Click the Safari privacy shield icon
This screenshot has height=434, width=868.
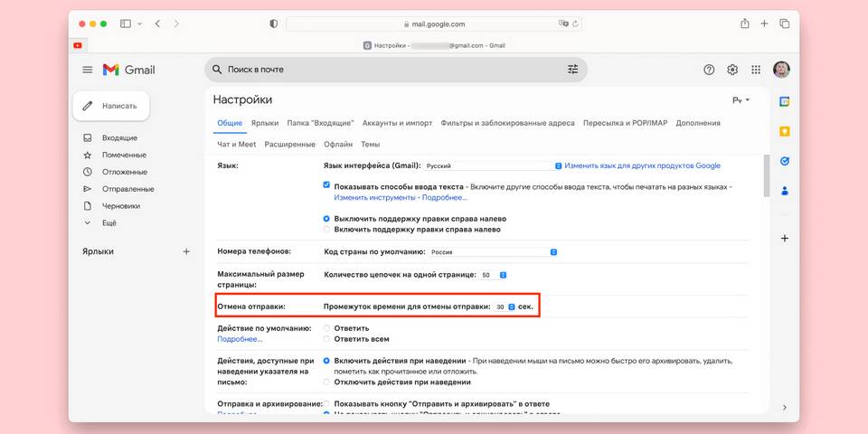(273, 24)
